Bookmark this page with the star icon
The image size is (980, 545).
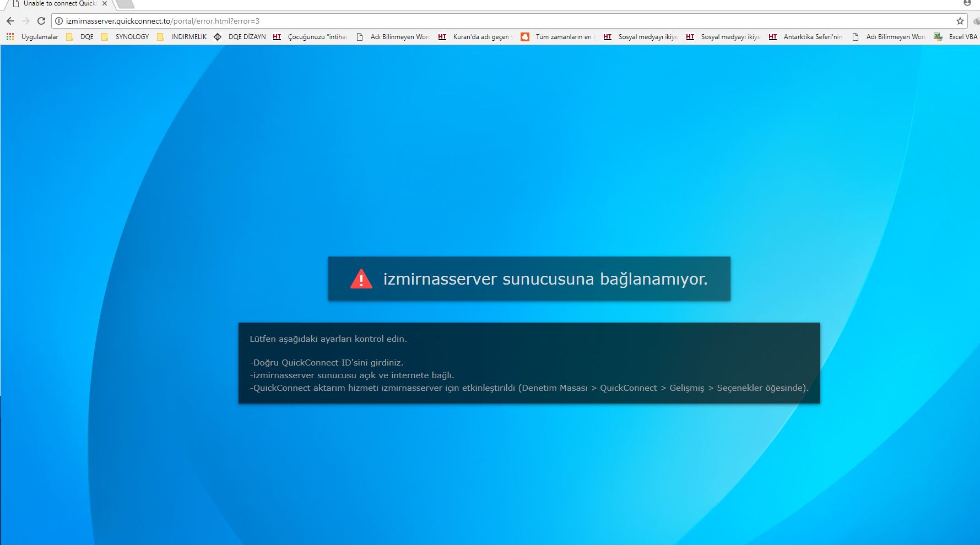(x=960, y=21)
